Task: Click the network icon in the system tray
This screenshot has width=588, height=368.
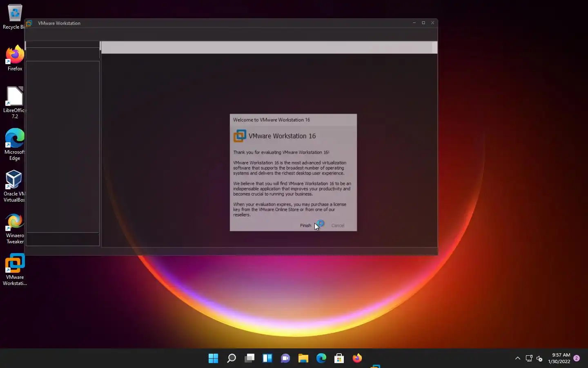Action: point(529,359)
